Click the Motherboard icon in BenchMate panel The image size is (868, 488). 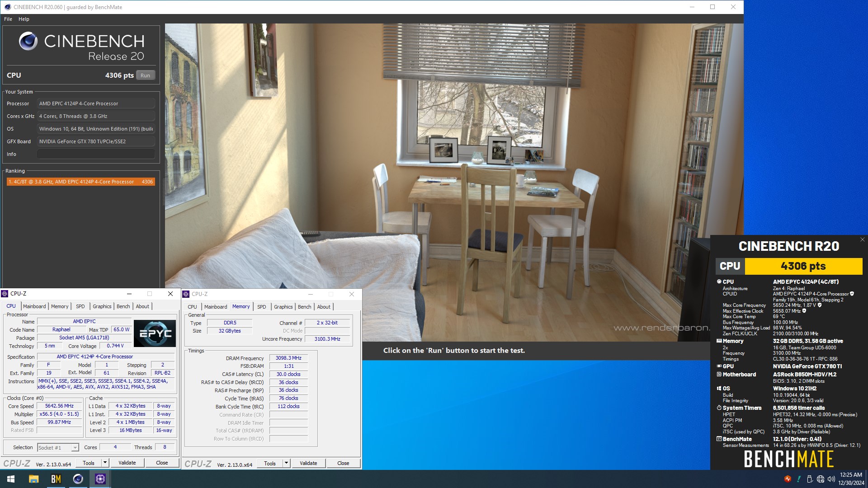(719, 375)
